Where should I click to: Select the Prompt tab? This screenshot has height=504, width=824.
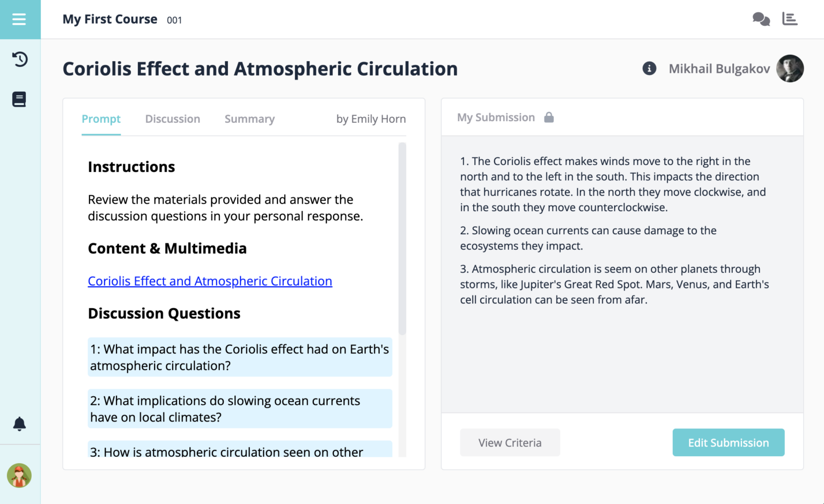tap(101, 118)
